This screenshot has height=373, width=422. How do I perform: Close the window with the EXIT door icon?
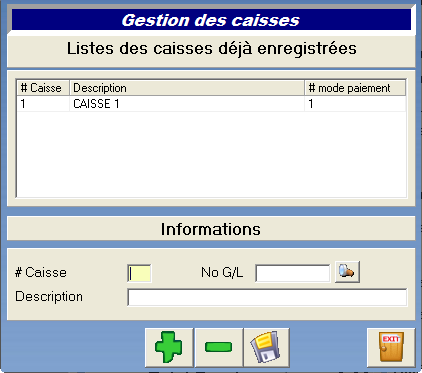pos(391,347)
